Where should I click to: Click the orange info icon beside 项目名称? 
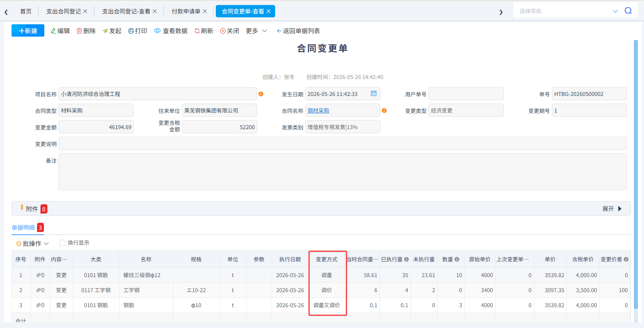tap(261, 94)
